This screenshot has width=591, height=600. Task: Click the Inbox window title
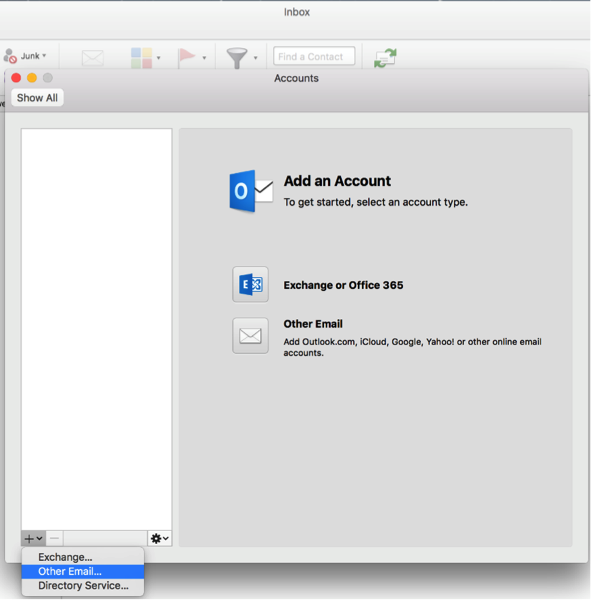tap(297, 12)
